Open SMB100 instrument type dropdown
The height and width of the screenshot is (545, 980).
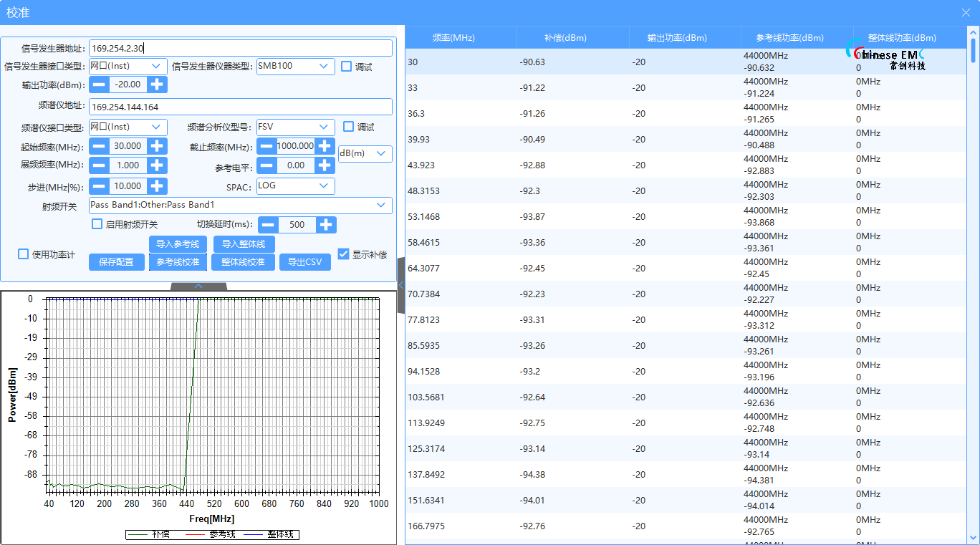click(296, 67)
